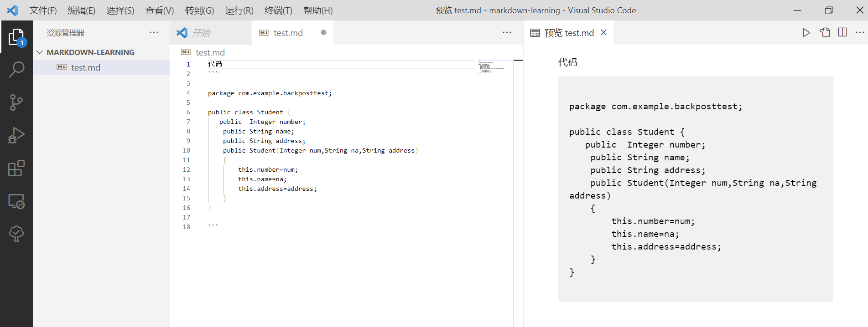
Task: Click the Student constructor line in the editor
Action: pos(321,150)
